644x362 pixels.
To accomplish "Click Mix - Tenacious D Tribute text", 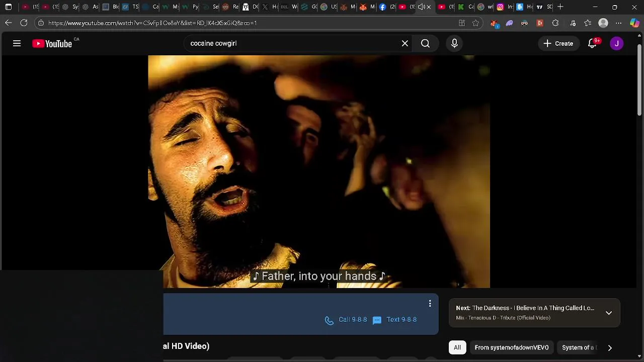I will coord(503,318).
